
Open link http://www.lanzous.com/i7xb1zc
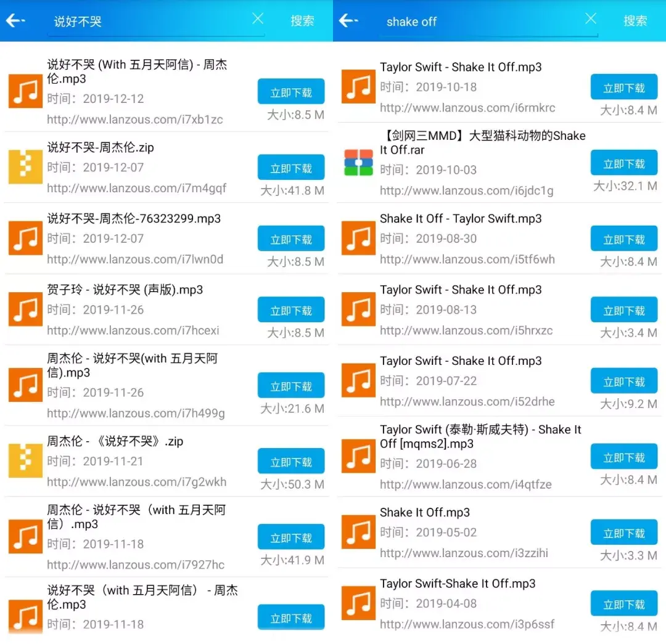point(134,120)
